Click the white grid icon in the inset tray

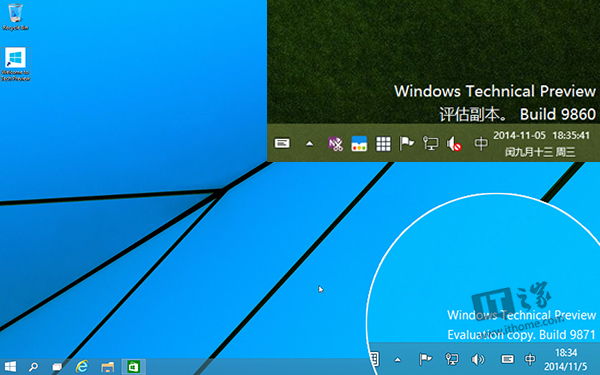tap(383, 144)
